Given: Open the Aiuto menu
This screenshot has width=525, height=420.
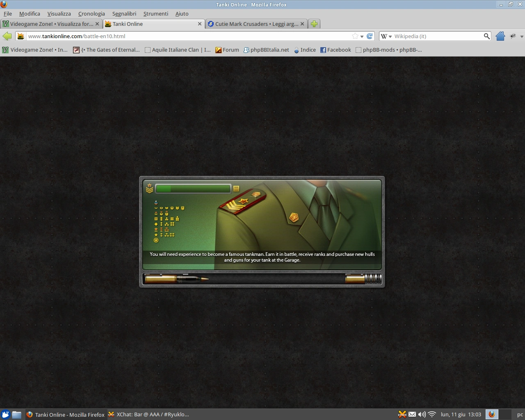Looking at the screenshot, I should (182, 14).
